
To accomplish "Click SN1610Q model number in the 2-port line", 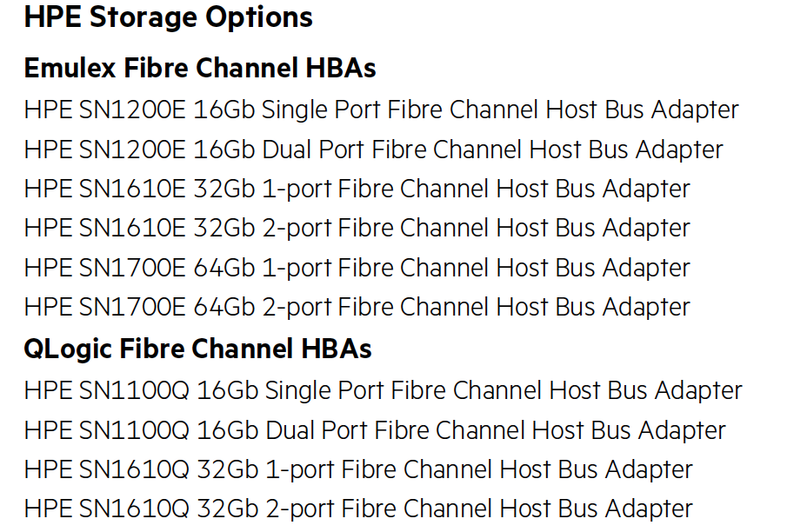I will tap(134, 509).
